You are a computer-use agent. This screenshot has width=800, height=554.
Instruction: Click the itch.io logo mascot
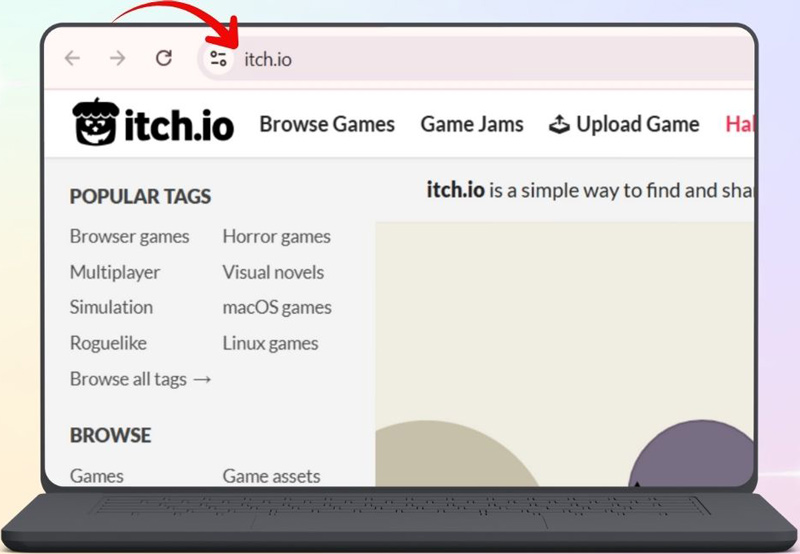coord(95,122)
